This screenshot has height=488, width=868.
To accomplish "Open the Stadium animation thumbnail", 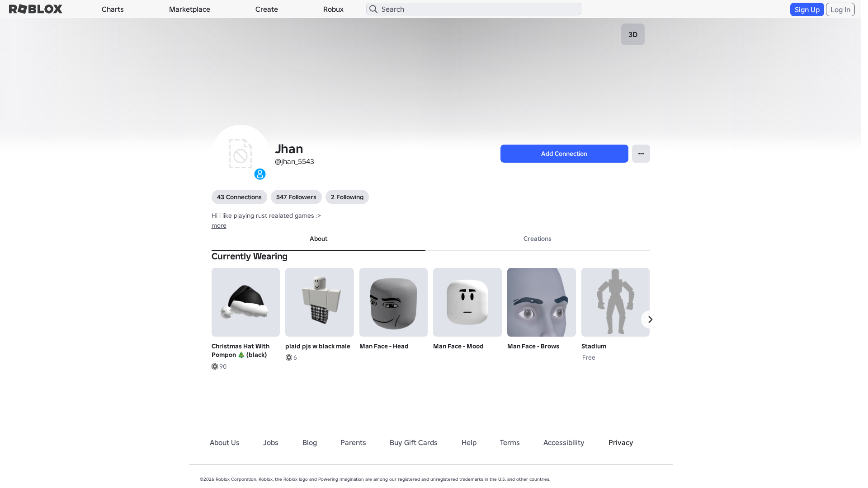I will tap(615, 302).
